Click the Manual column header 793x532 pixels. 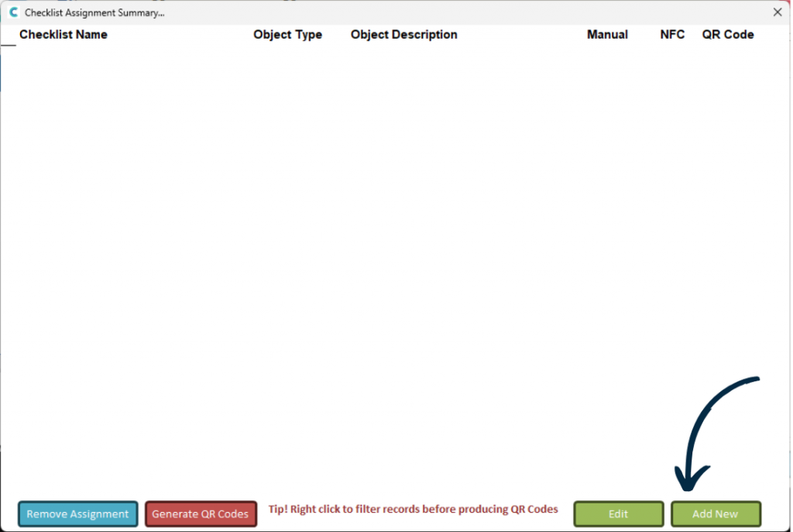[x=607, y=35]
